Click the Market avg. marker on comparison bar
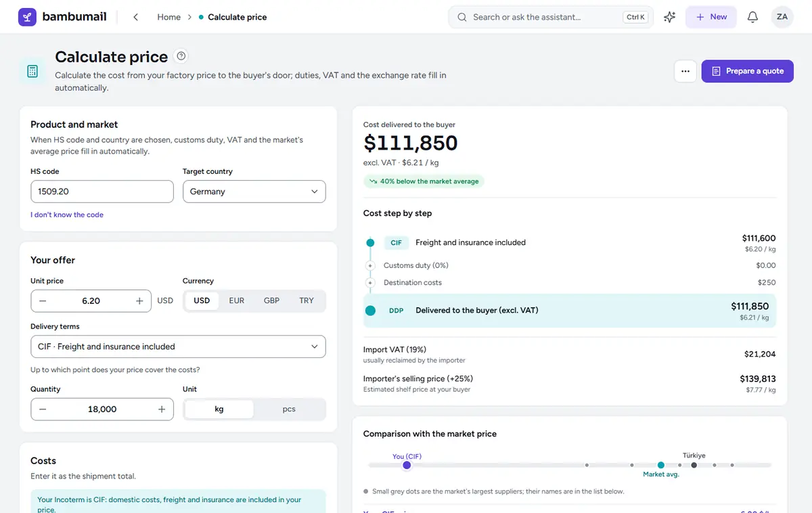The height and width of the screenshot is (513, 812). pyautogui.click(x=661, y=465)
